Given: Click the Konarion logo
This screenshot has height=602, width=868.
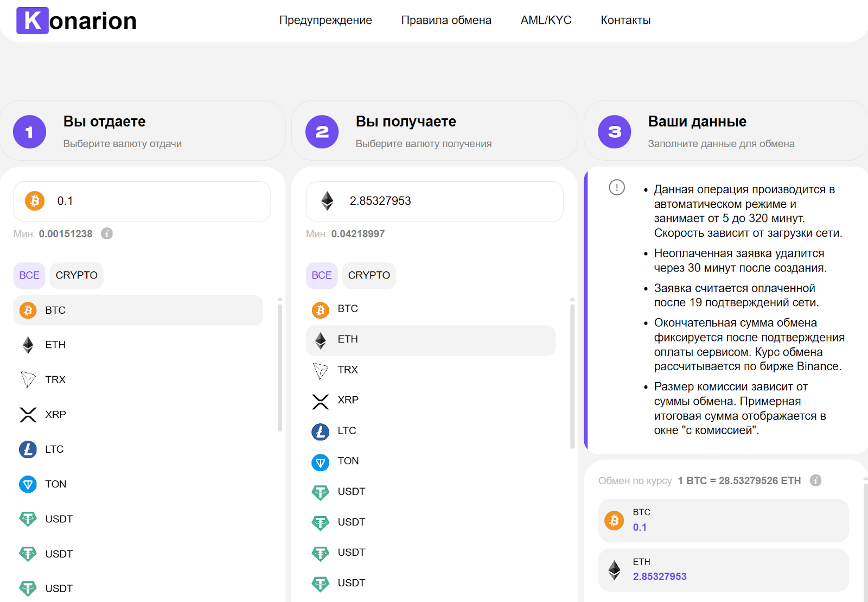Looking at the screenshot, I should [x=76, y=21].
